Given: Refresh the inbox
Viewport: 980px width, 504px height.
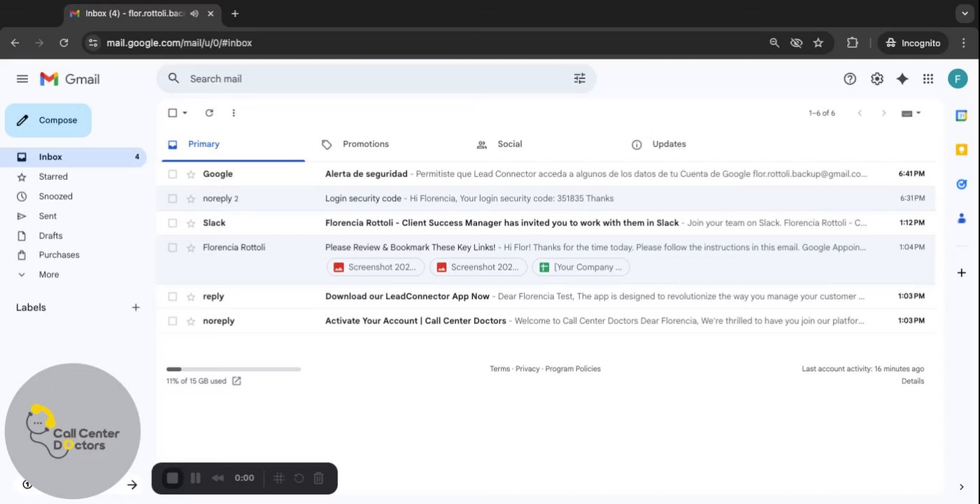Looking at the screenshot, I should (x=209, y=113).
